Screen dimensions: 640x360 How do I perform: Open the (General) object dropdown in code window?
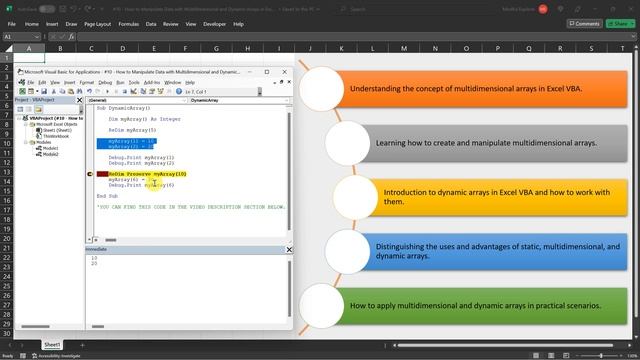coord(183,100)
